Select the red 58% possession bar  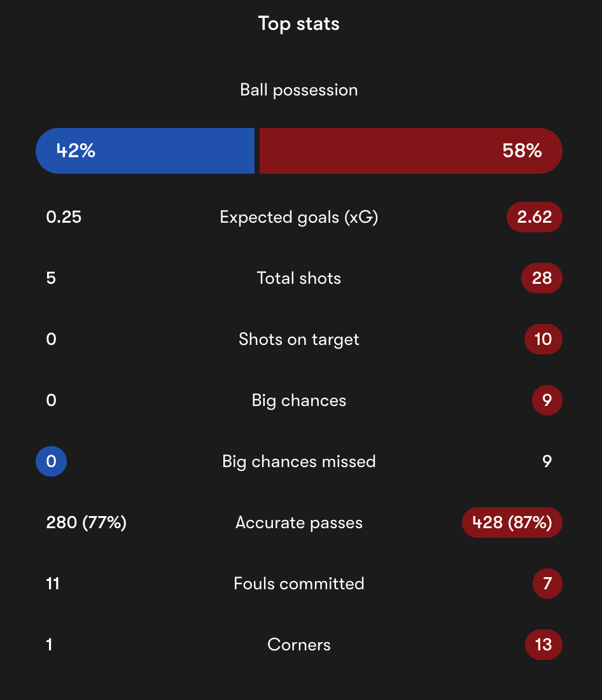tap(411, 150)
